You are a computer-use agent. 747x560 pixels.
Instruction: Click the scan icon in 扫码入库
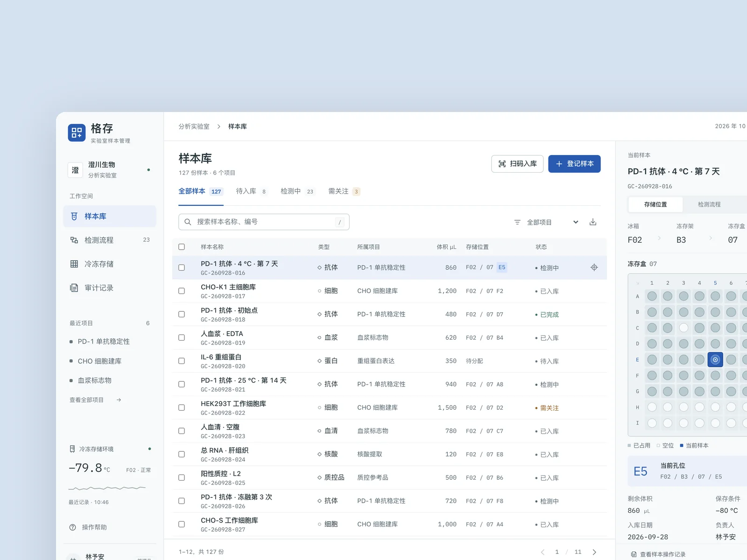pos(502,164)
